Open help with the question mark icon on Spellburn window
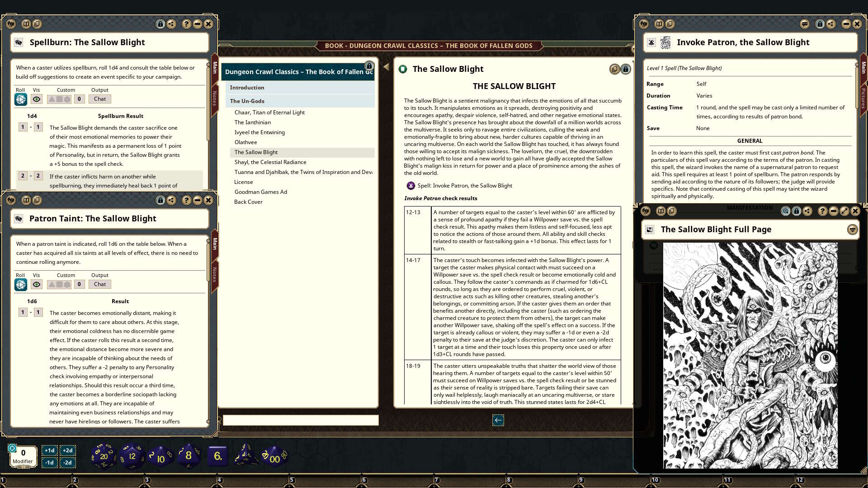Viewport: 868px width, 488px height. tap(186, 24)
